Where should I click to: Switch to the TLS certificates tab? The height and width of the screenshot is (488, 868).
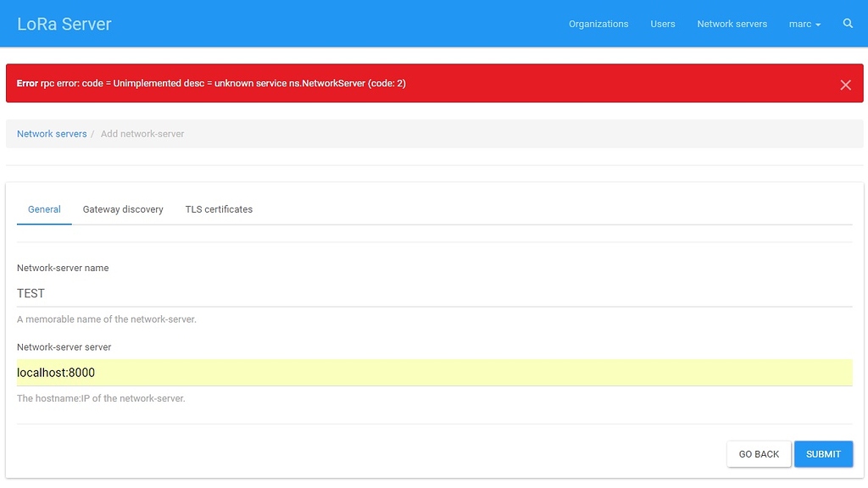pyautogui.click(x=219, y=209)
